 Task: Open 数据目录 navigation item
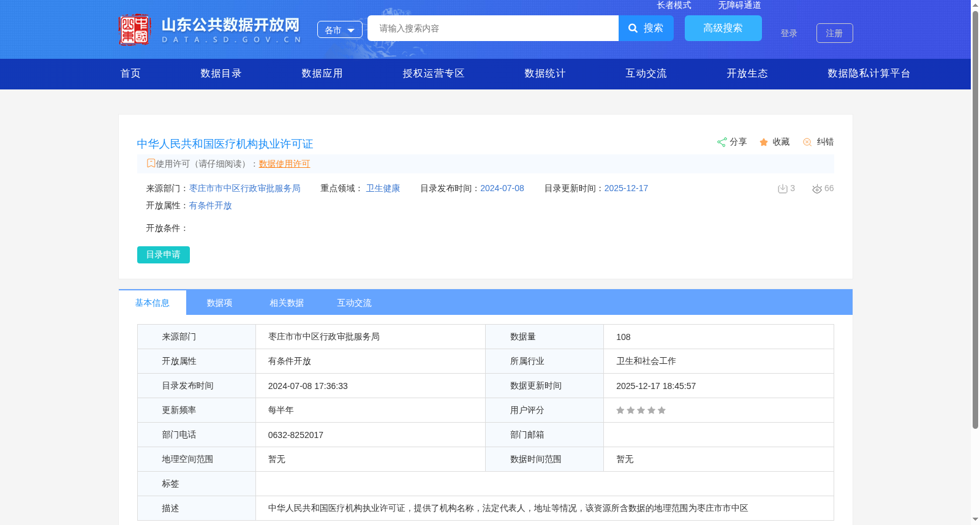(x=221, y=74)
